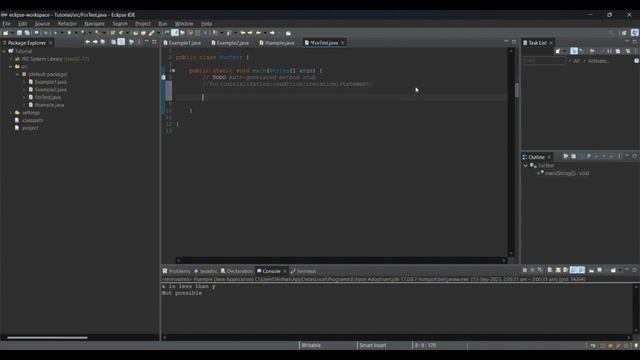The height and width of the screenshot is (360, 640).
Task: Click the Debug toolbar icon
Action: tap(55, 33)
